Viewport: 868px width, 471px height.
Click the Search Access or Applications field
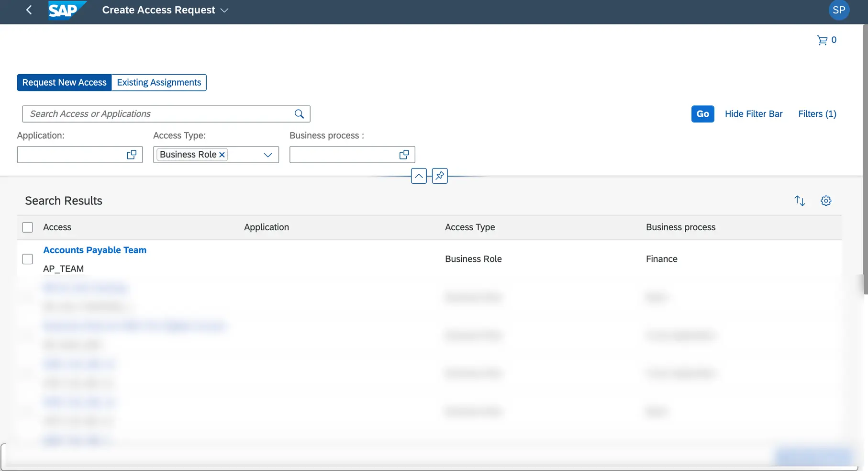(x=158, y=114)
